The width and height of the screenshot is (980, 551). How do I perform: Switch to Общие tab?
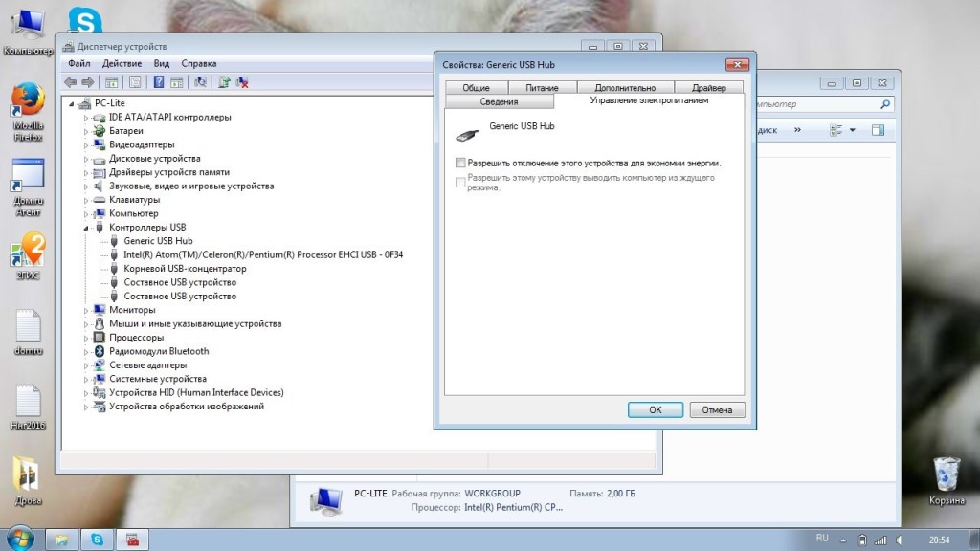pyautogui.click(x=477, y=87)
